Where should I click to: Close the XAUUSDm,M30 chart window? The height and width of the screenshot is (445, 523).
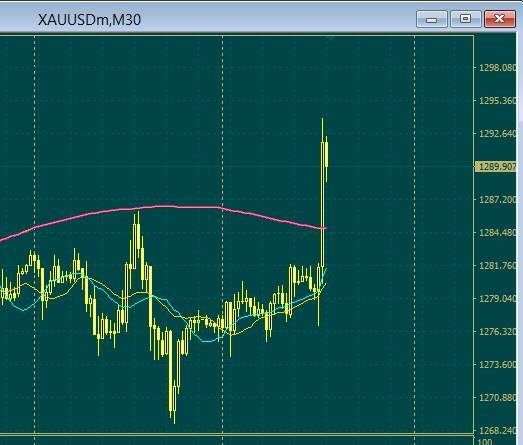(500, 19)
